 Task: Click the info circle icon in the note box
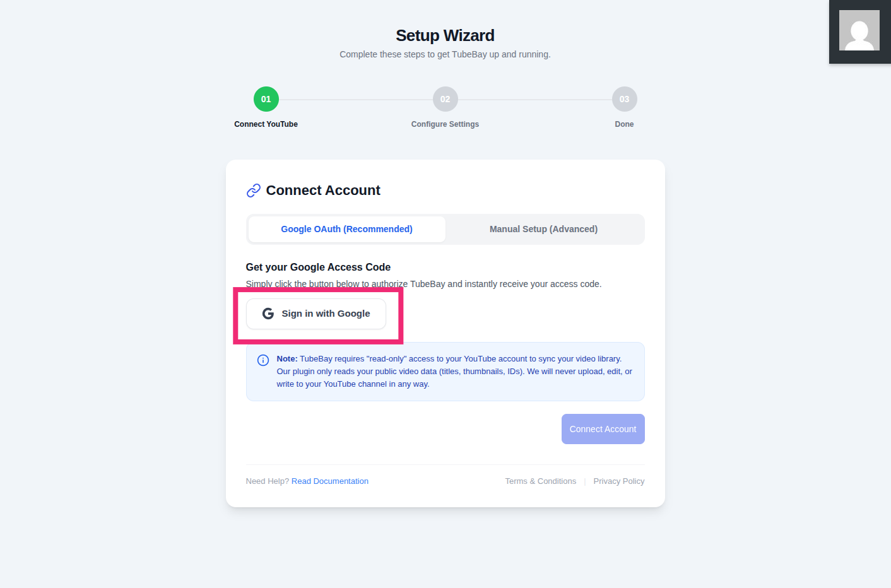(263, 360)
